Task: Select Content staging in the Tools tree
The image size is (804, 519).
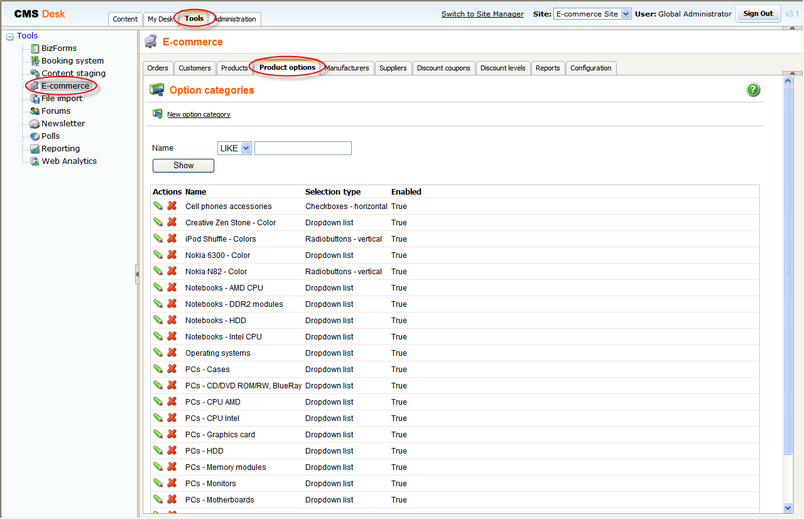Action: pyautogui.click(x=73, y=73)
